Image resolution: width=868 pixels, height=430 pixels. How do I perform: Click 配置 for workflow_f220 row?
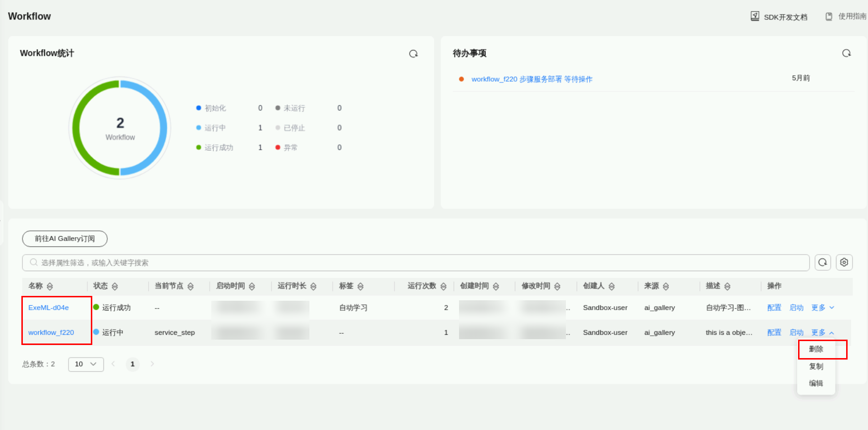[774, 332]
